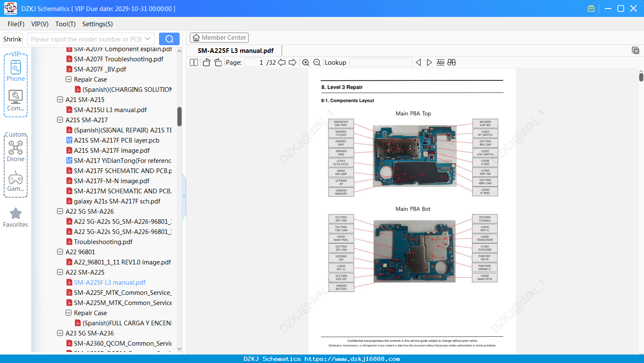Zoom out of the PDF
This screenshot has width=644, height=363.
click(x=317, y=63)
